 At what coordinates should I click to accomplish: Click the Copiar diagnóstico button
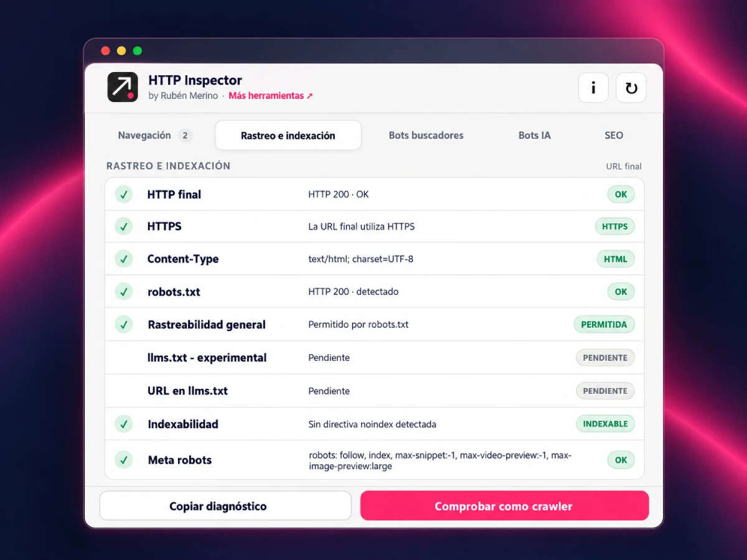pos(225,506)
